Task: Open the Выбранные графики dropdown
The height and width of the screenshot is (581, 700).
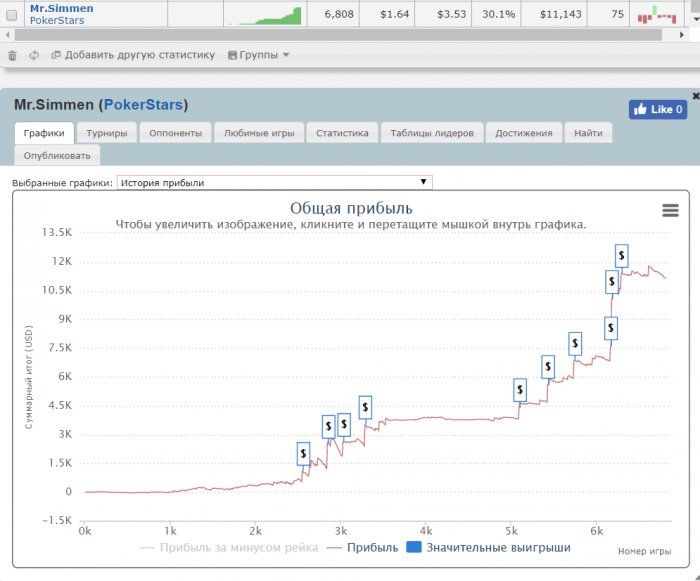Action: point(274,182)
